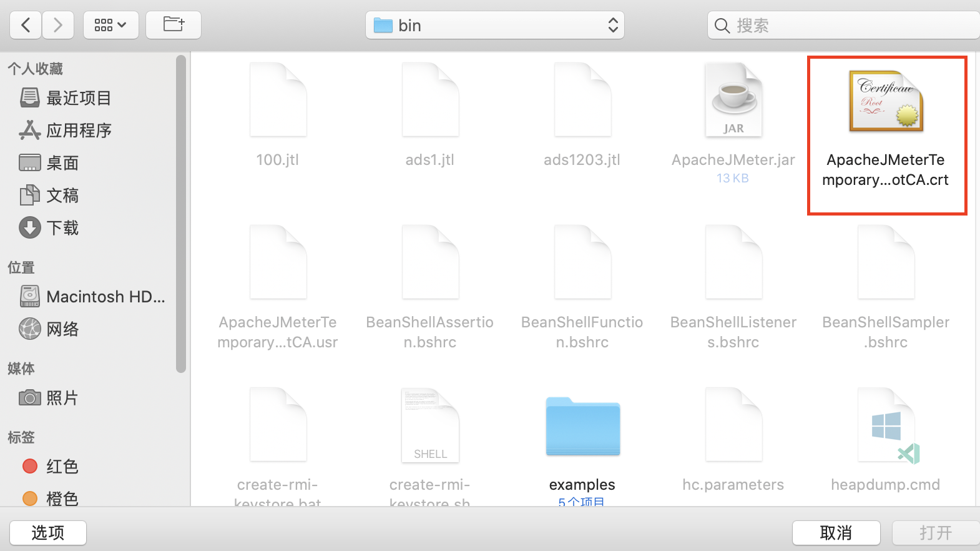Viewport: 980px width, 551px height.
Task: Click the red tag color dot
Action: [x=30, y=466]
